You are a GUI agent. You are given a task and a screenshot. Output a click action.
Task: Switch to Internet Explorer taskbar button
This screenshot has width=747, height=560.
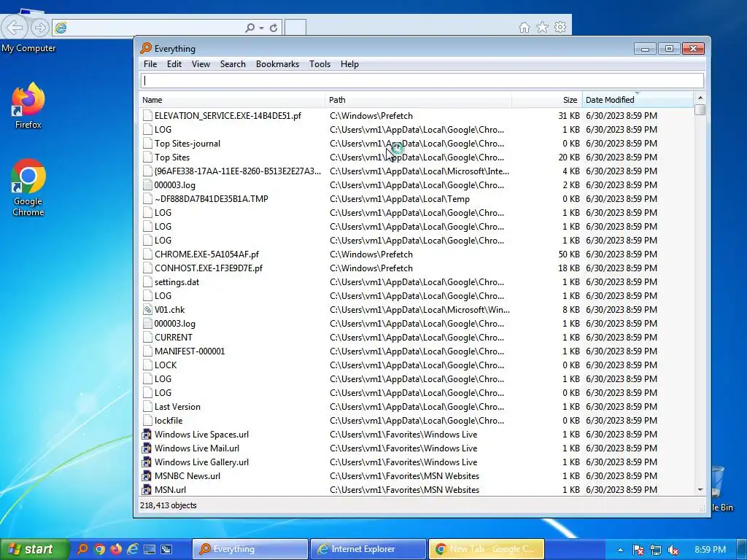tap(368, 549)
